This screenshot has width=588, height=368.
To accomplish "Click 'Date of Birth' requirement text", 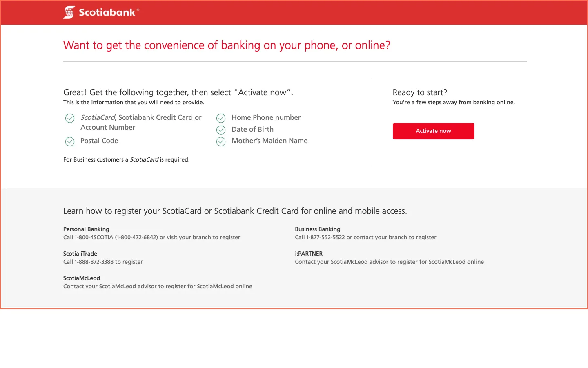I will [252, 129].
